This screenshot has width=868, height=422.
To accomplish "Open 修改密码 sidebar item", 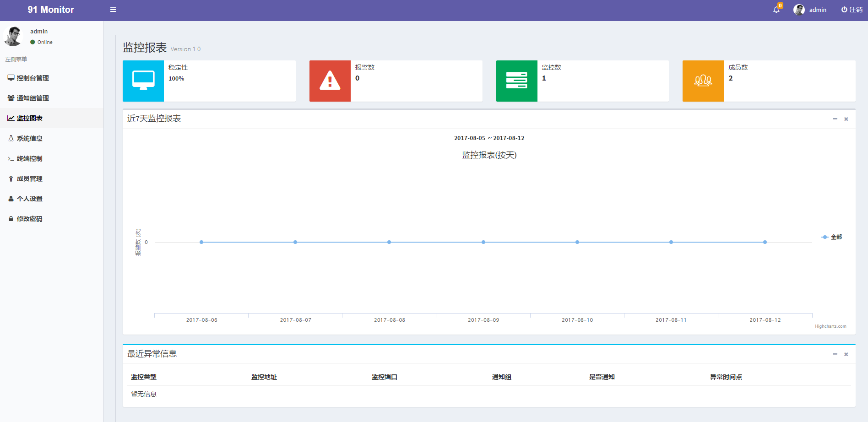I will pos(52,219).
